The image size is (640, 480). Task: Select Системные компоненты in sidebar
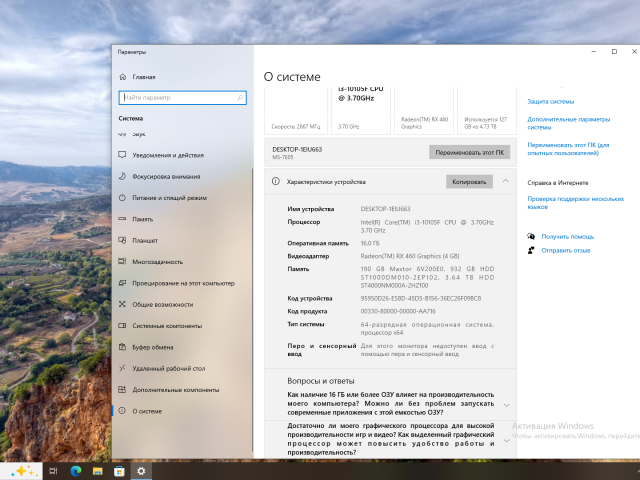(x=167, y=326)
